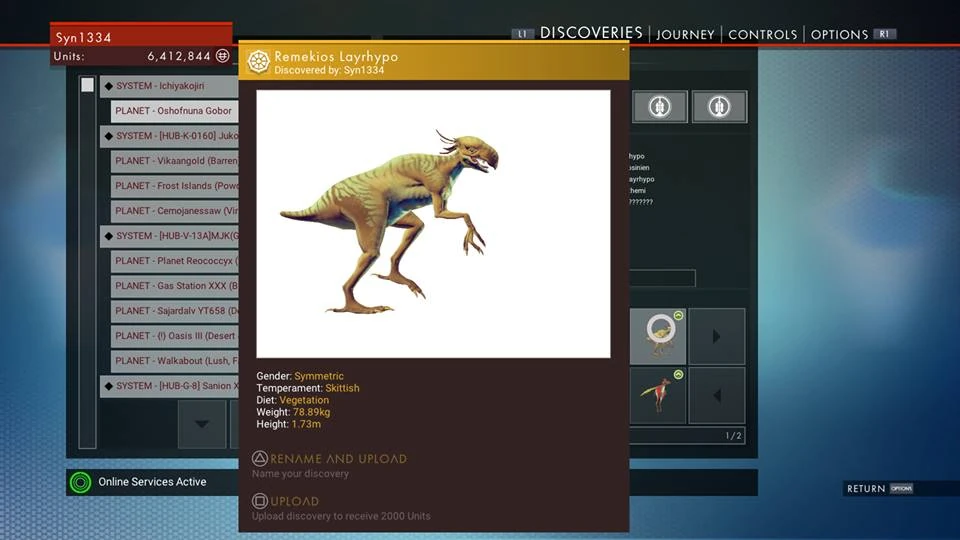Select PLANET - Gas Station XXX row
Viewport: 960px width, 540px height.
coord(174,286)
